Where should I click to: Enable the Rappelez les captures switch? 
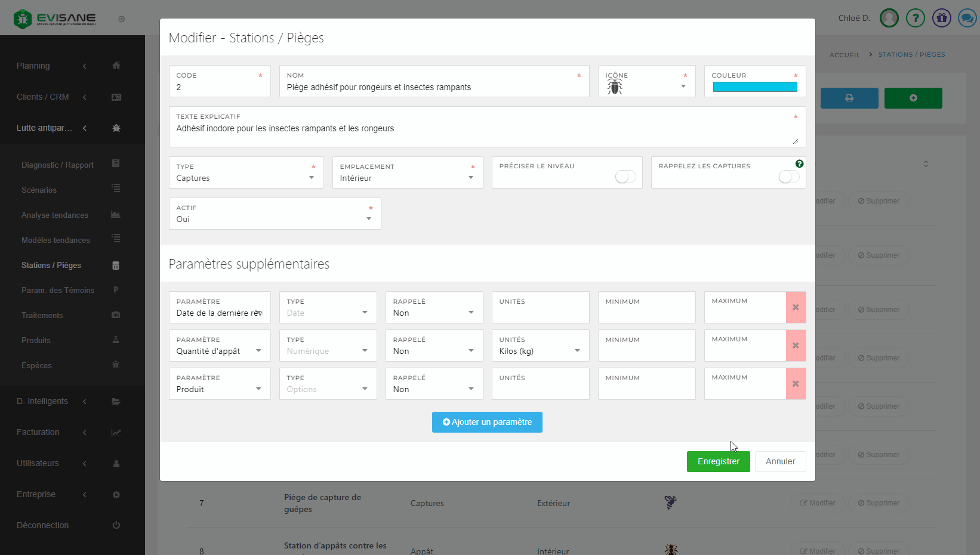(788, 177)
